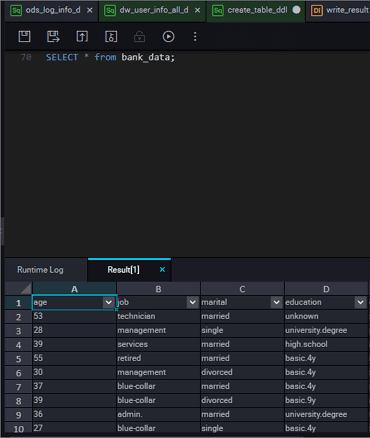Select management cell in row 3
Image resolution: width=370 pixels, height=438 pixels.
(158, 330)
